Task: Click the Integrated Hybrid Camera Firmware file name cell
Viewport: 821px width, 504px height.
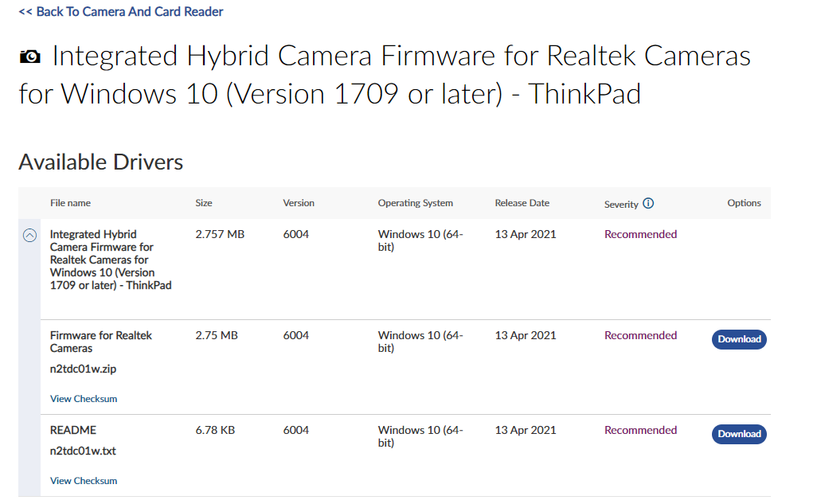Action: 111,260
